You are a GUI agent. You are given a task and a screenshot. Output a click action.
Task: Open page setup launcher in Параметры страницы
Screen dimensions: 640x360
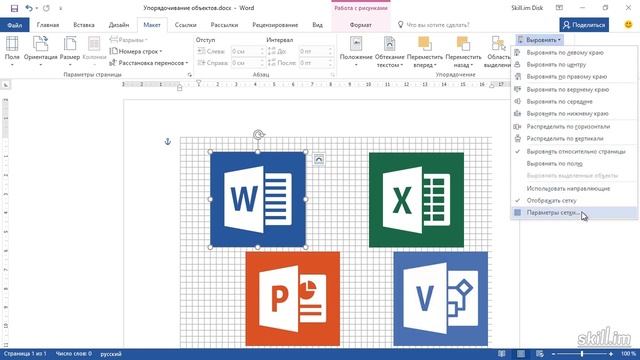[189, 75]
